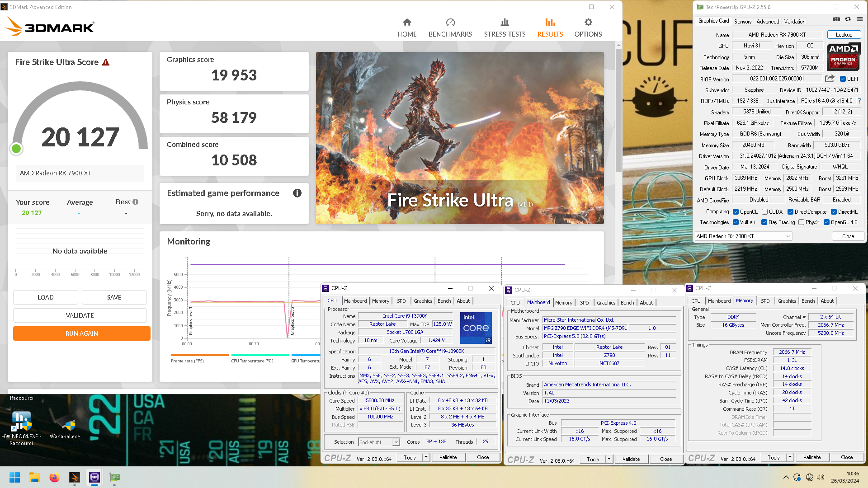Click the Fire Strike Ultra score warning icon

point(106,62)
